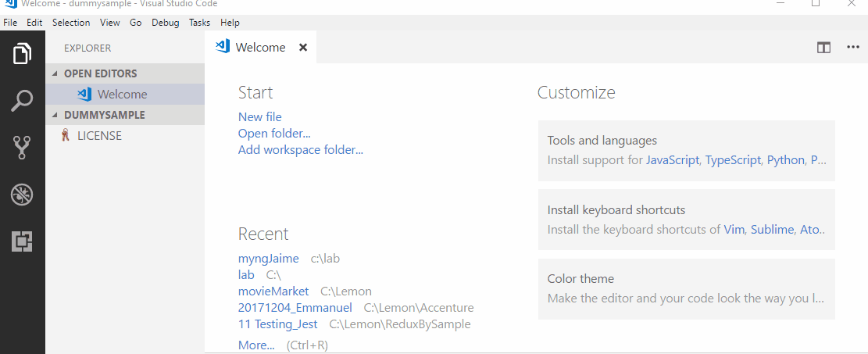Image resolution: width=868 pixels, height=354 pixels.
Task: Collapse the DUMMYSAMPLE folder section
Action: (x=104, y=115)
